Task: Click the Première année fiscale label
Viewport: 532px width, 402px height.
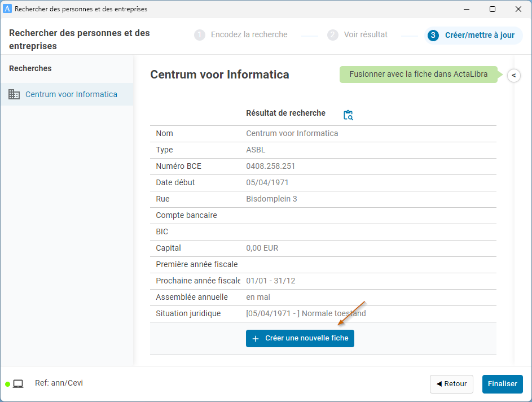Action: click(197, 264)
